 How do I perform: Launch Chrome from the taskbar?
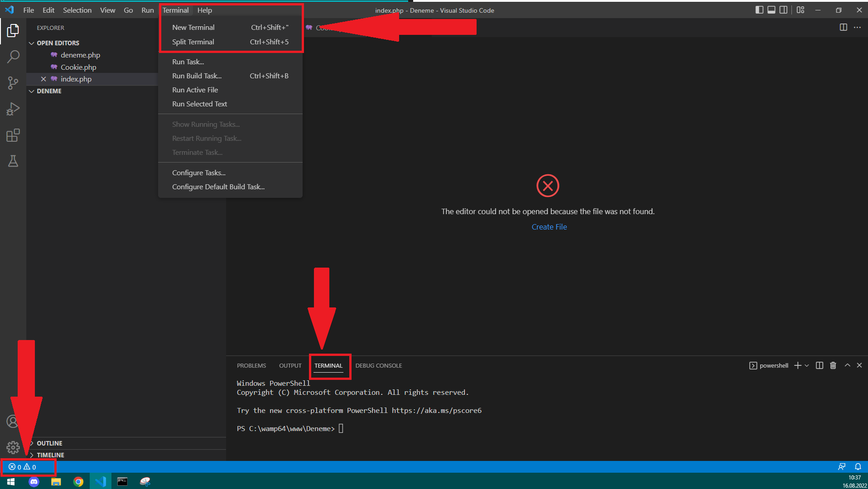click(78, 481)
